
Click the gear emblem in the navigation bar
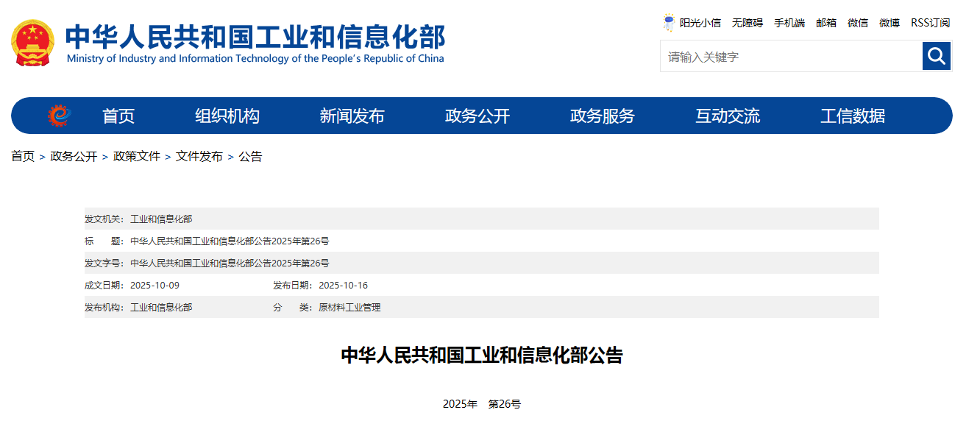click(59, 116)
